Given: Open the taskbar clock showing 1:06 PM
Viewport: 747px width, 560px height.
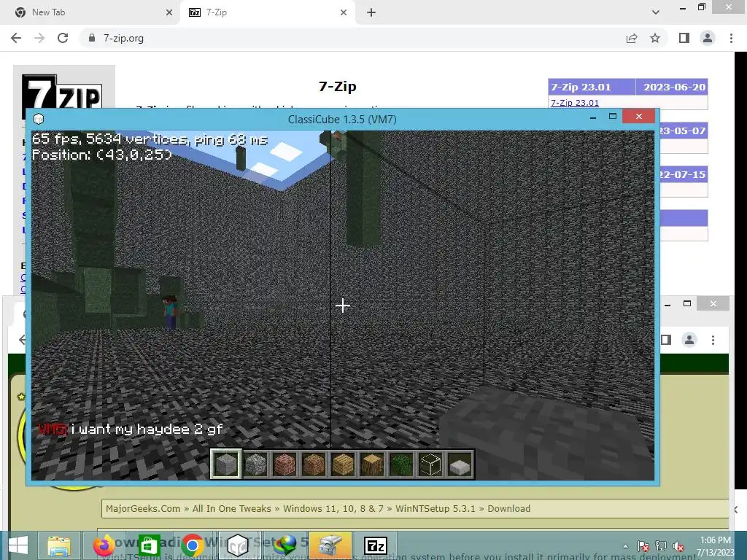Looking at the screenshot, I should (715, 546).
